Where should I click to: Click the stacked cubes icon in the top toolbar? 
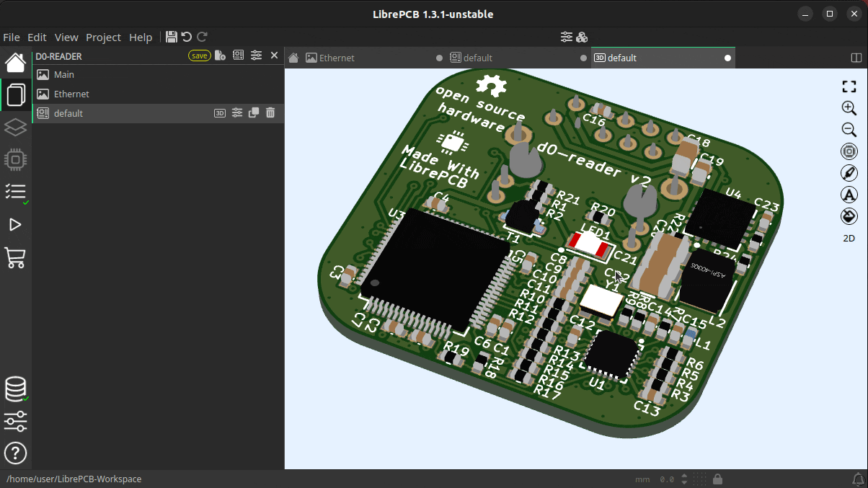582,37
